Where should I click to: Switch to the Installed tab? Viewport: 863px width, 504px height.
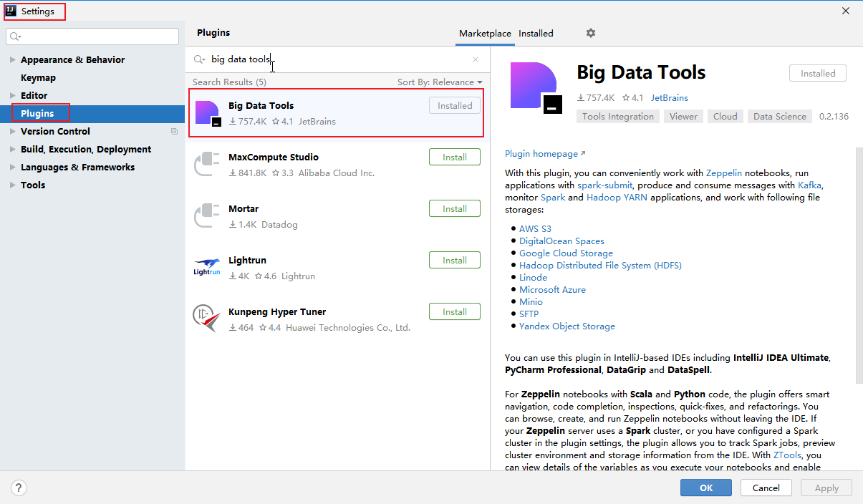[536, 34]
